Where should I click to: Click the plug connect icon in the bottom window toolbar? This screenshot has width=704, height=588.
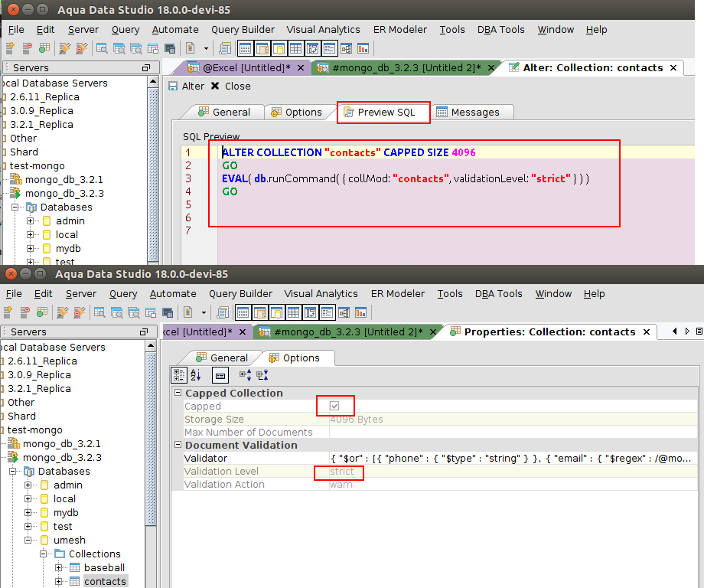pos(63,312)
